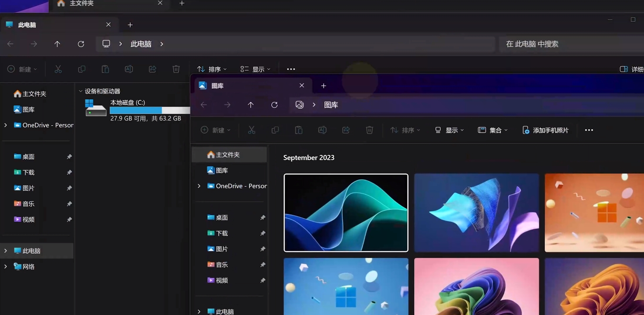
Task: Open 本地磁盘 (C:) drive
Action: tap(138, 110)
